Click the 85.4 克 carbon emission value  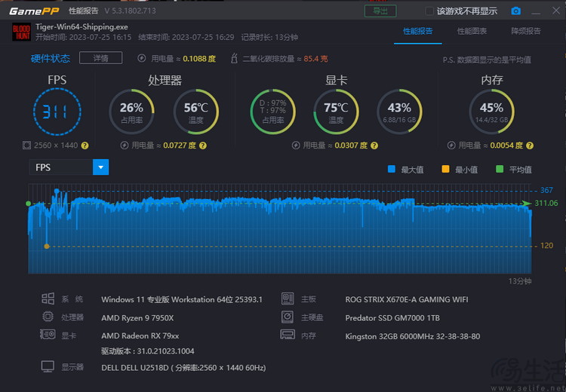[315, 58]
